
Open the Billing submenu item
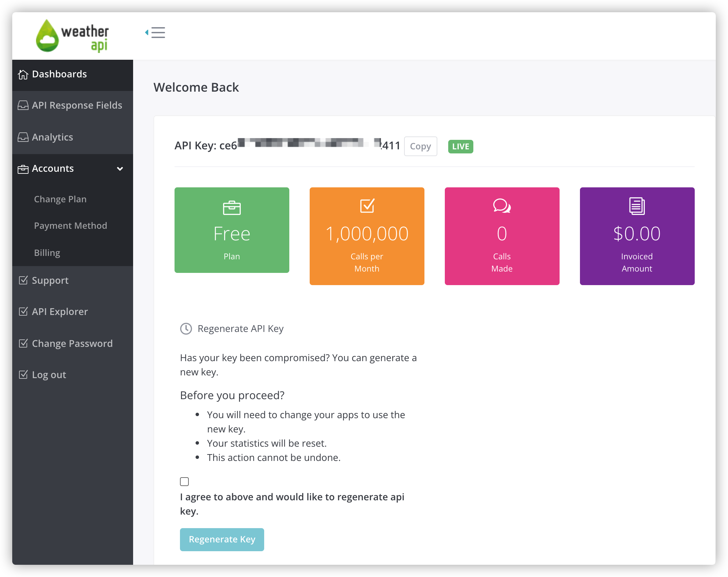point(47,253)
